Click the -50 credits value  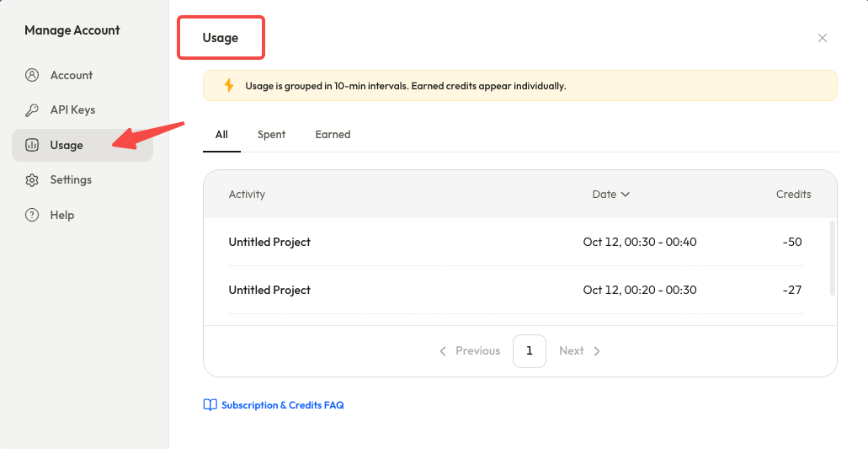pyautogui.click(x=792, y=242)
